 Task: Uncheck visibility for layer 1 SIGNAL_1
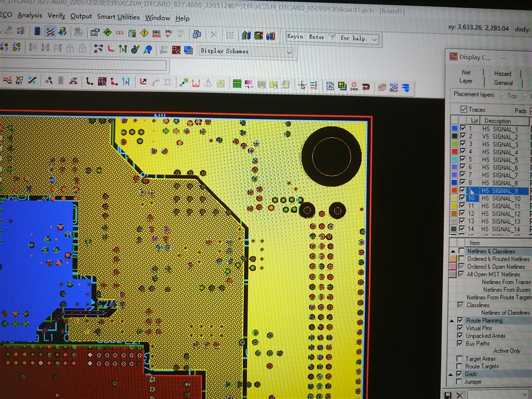point(463,128)
